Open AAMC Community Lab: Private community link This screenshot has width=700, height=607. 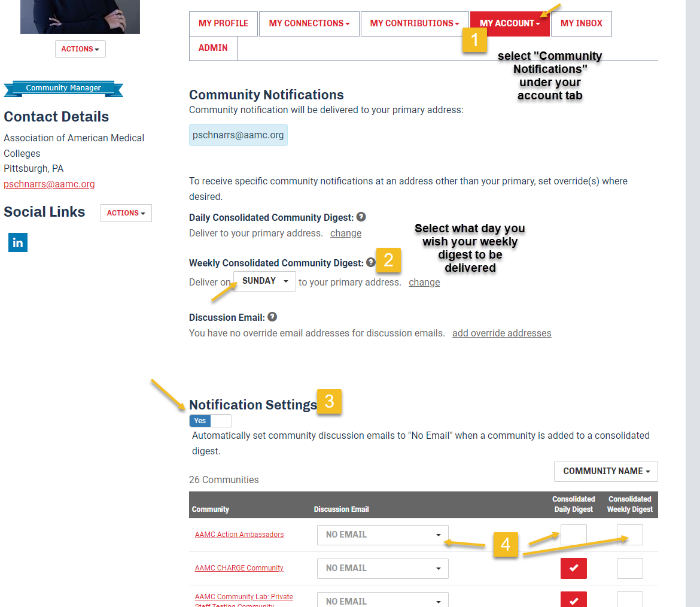coord(244,600)
